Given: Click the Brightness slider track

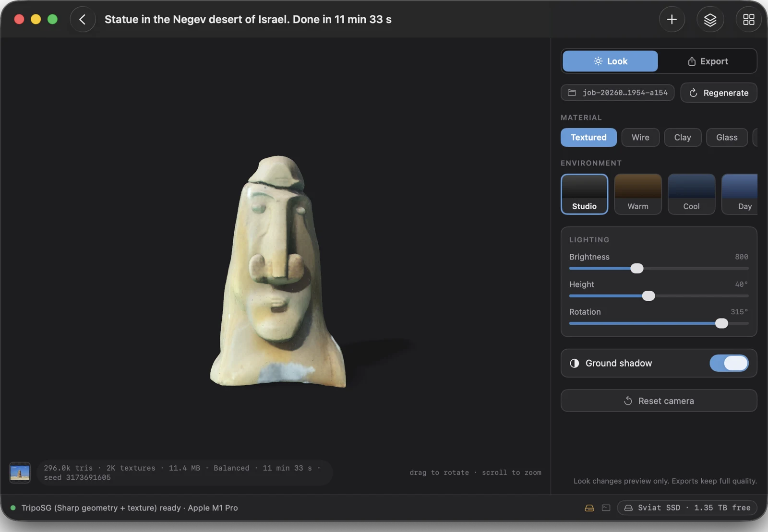Looking at the screenshot, I should click(x=659, y=268).
